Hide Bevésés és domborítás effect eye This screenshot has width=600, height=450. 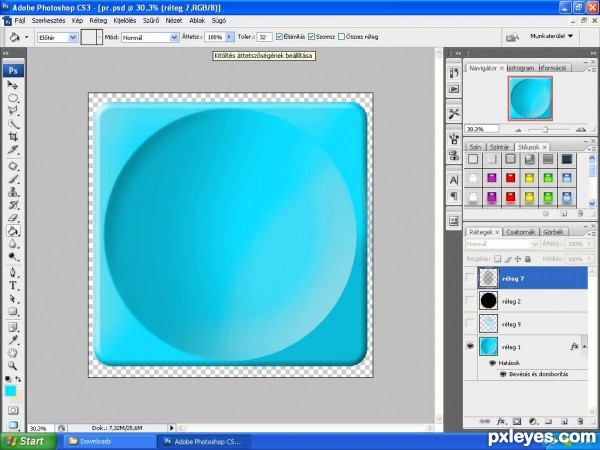[x=503, y=374]
